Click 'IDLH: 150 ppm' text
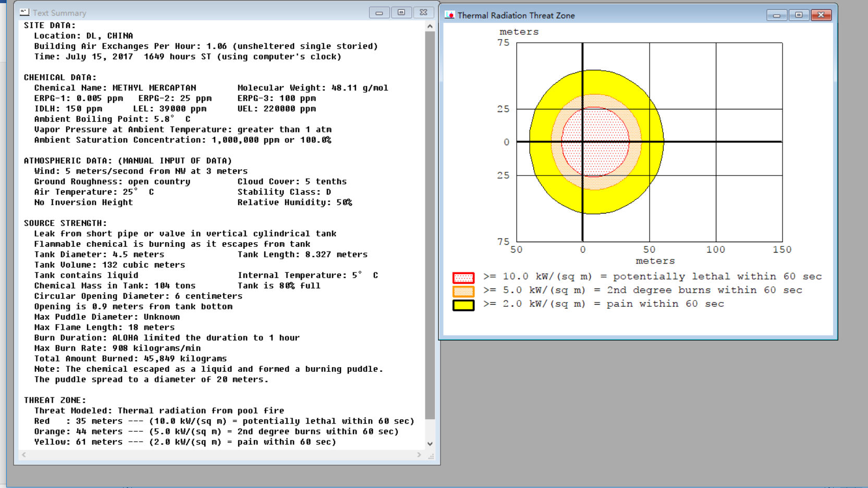Viewport: 868px width, 488px height. coord(68,108)
